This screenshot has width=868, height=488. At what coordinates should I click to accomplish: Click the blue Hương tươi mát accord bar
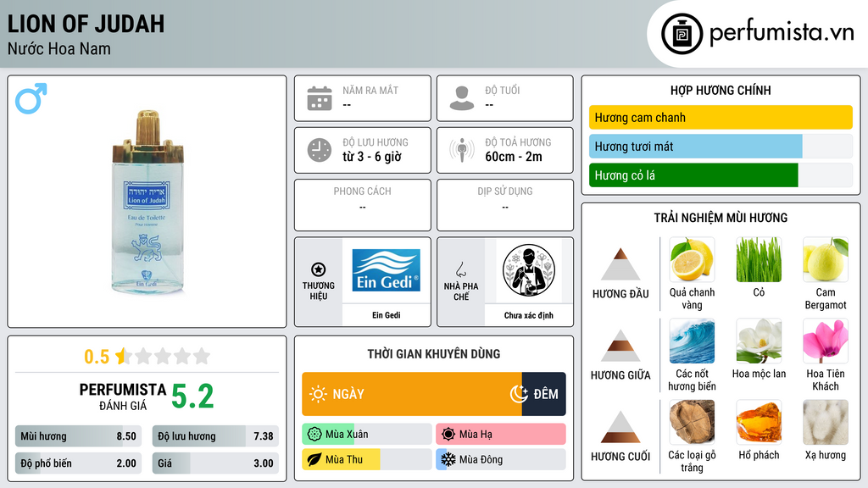[x=695, y=146]
